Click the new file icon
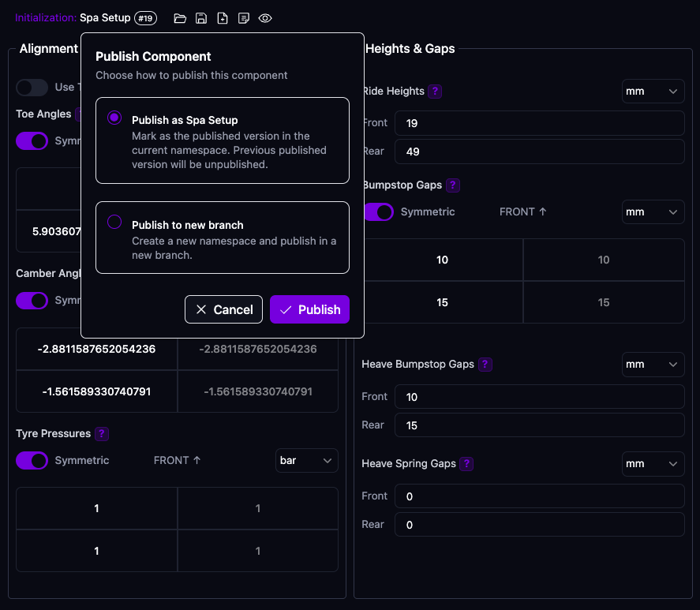Screen dimensions: 700x610 [x=223, y=18]
